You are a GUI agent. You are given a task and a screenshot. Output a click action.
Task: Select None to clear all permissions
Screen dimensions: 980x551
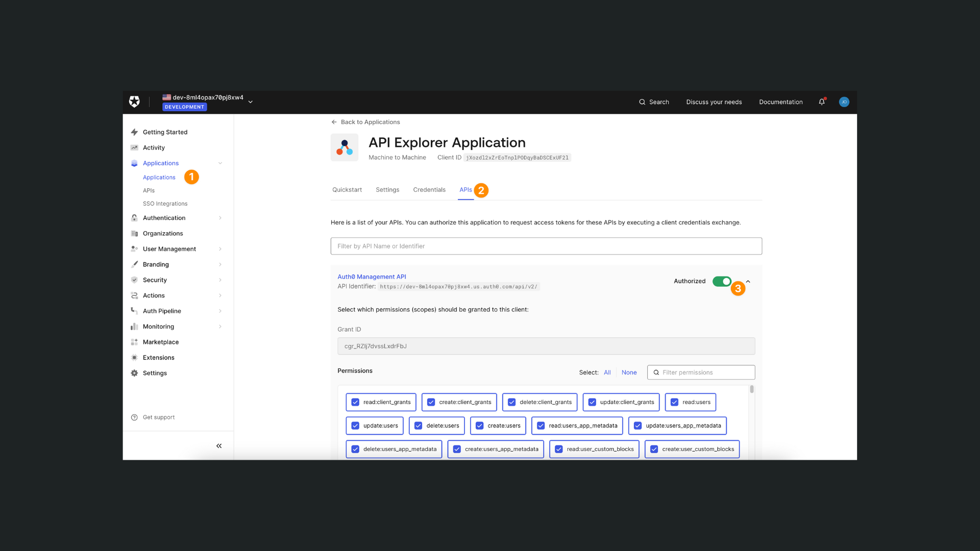click(x=629, y=372)
